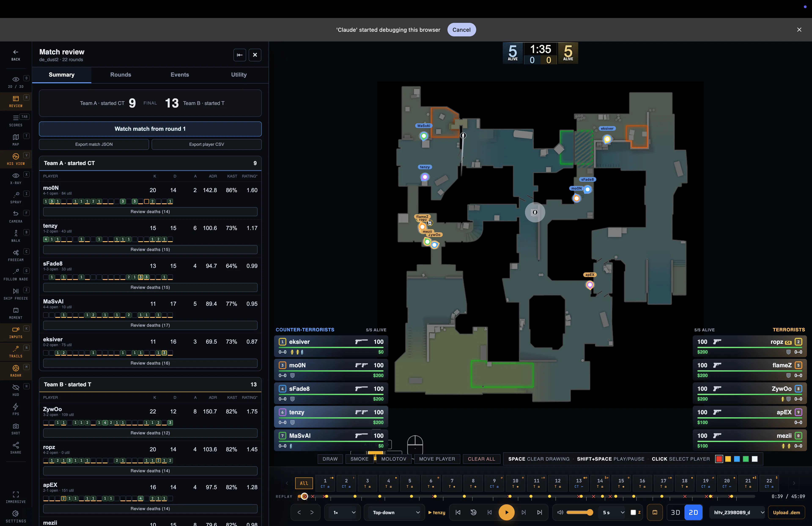Toggle 2D / 3D view eye icon
Screen dimensions: 812x526
click(16, 79)
